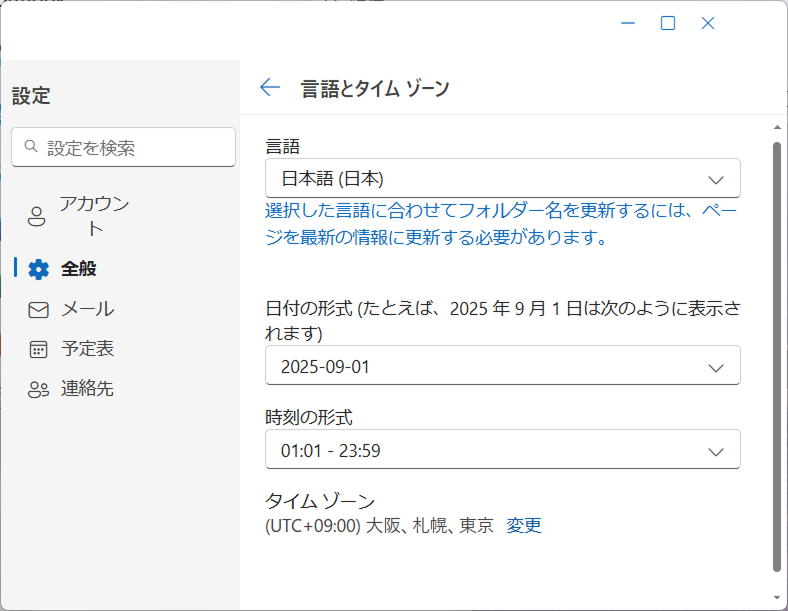This screenshot has width=788, height=611.
Task: Click the scrollbar down arrow
Action: pos(777,597)
